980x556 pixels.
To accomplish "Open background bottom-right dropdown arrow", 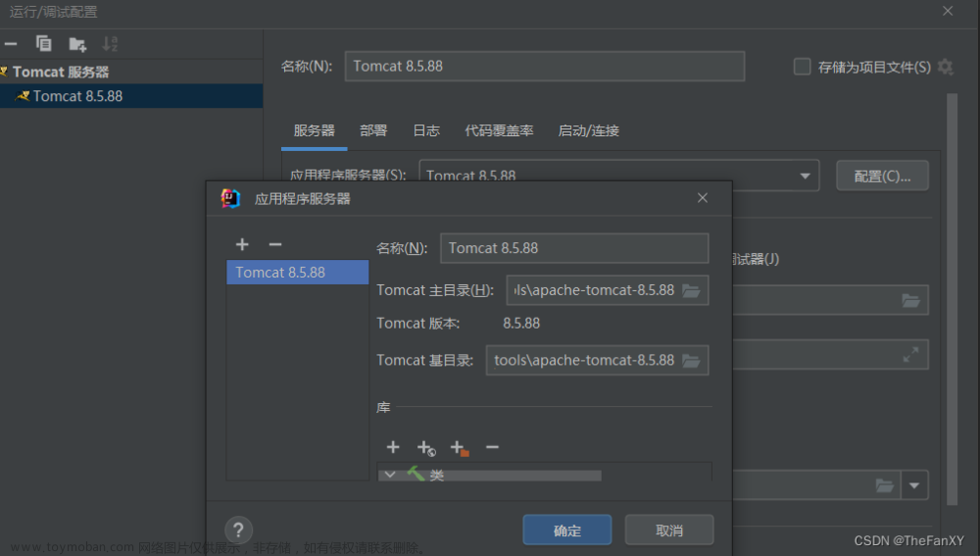I will click(914, 485).
